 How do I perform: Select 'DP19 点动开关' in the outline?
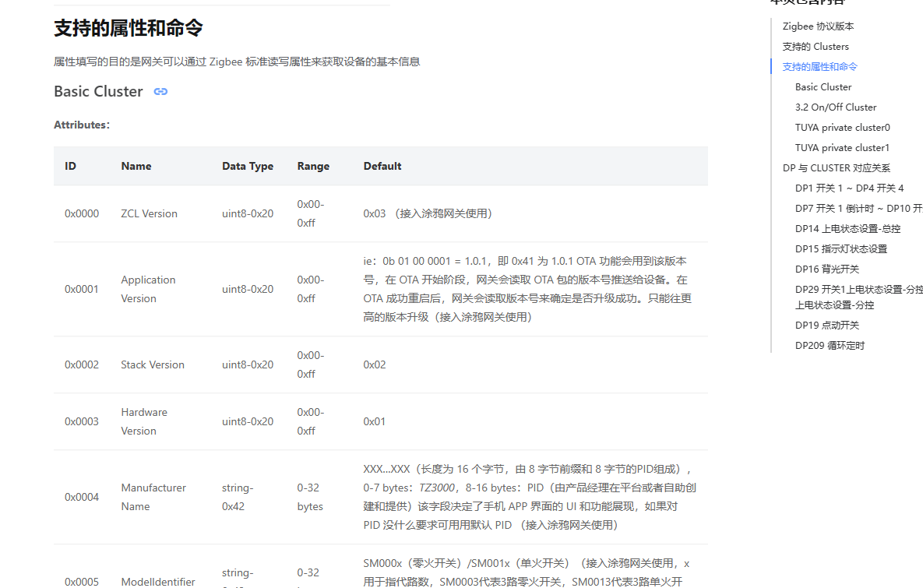(x=826, y=325)
